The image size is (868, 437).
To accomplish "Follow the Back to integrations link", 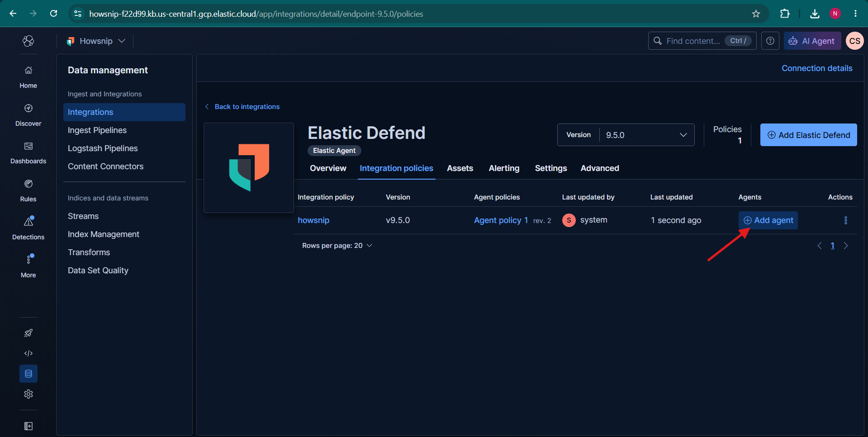I will tap(242, 107).
